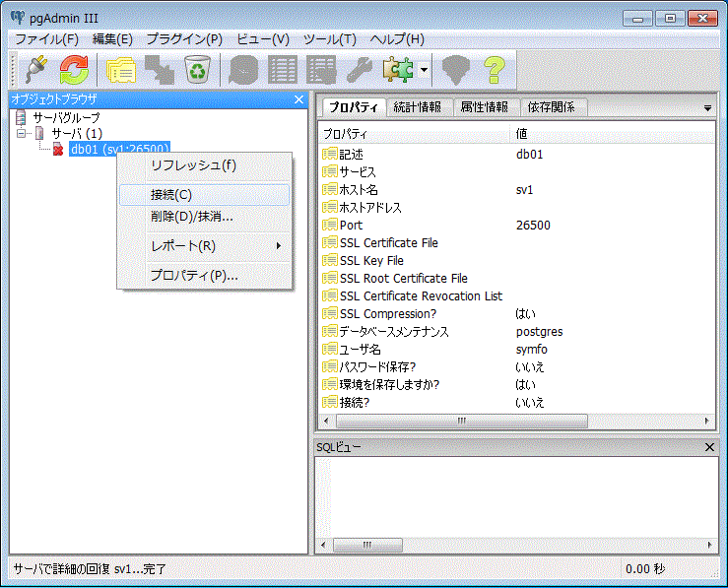
Task: Select the サーバ (1) tree item
Action: pyautogui.click(x=77, y=134)
